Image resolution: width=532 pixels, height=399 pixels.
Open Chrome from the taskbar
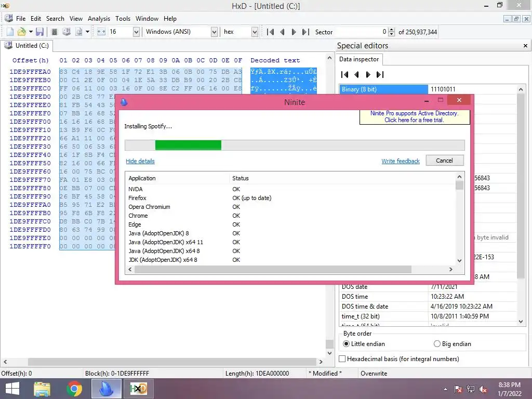tap(74, 389)
